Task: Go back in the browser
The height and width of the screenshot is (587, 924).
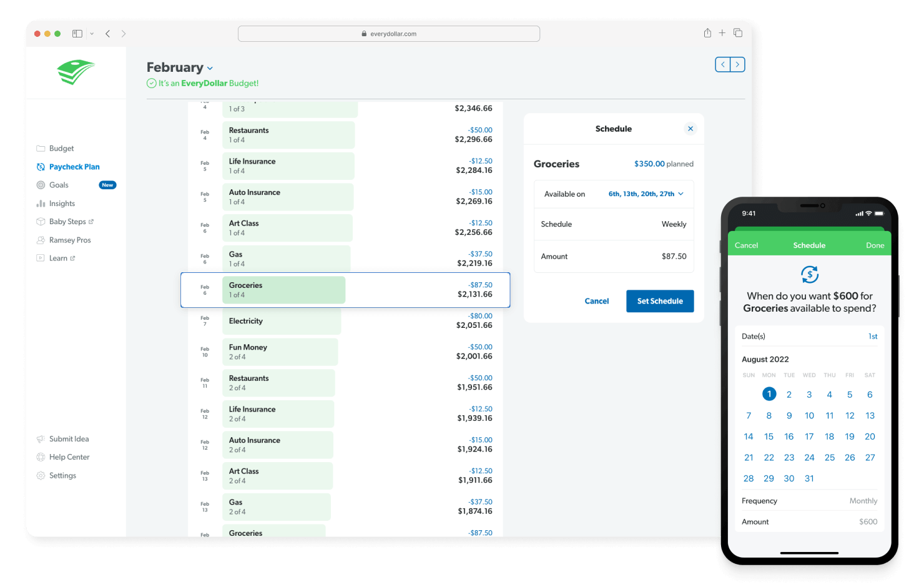Action: [x=107, y=34]
